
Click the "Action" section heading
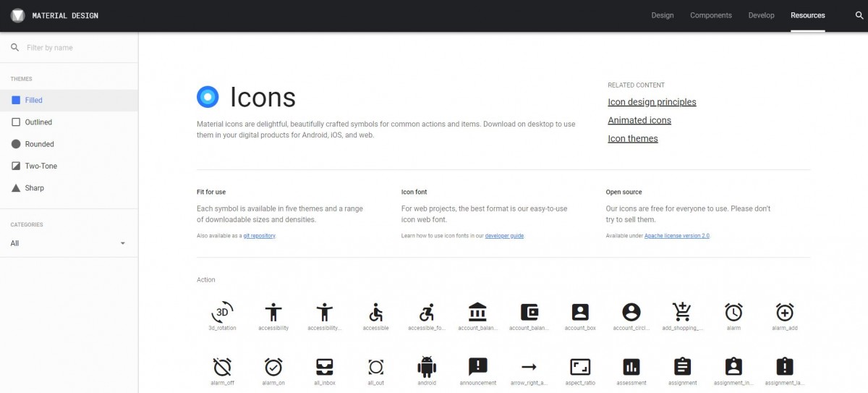coord(206,279)
